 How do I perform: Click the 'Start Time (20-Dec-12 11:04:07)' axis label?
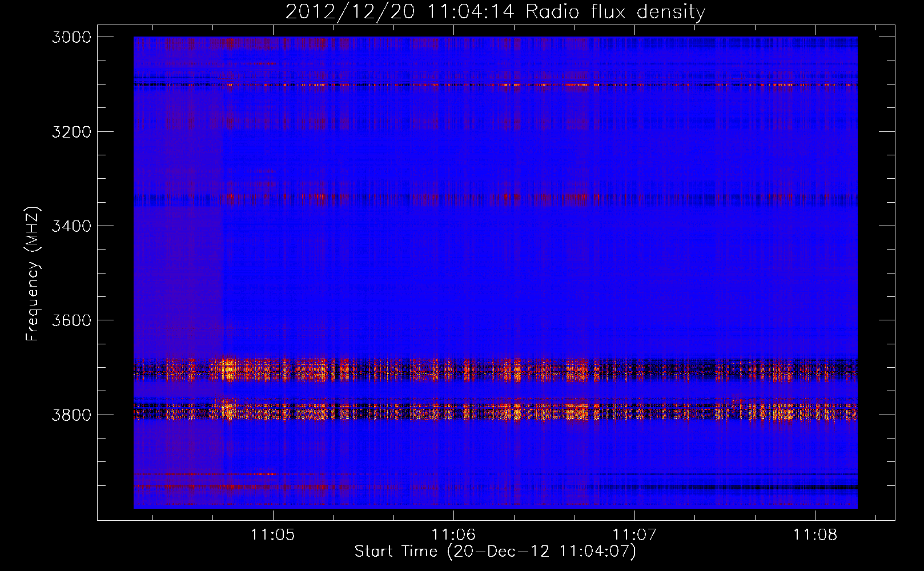[x=495, y=552]
